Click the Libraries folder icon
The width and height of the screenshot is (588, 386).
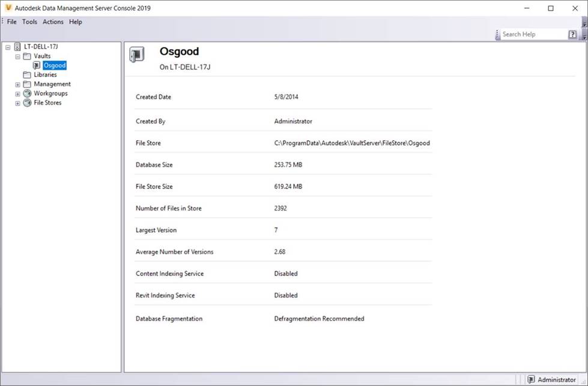(27, 75)
